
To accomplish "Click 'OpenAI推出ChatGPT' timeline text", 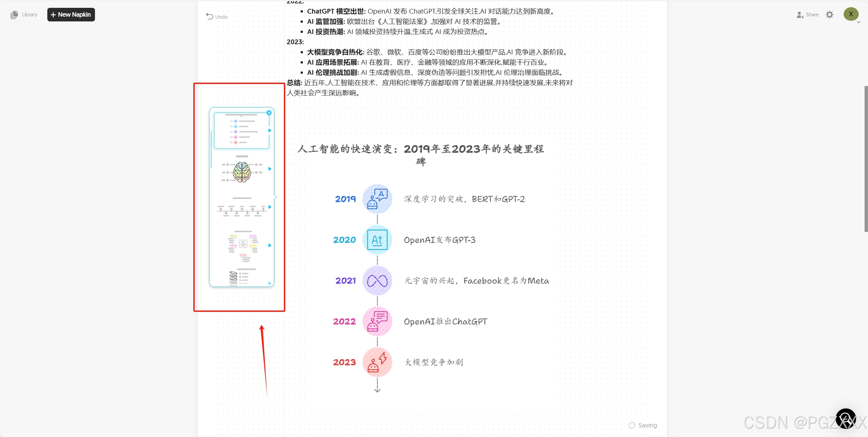I will click(x=446, y=321).
